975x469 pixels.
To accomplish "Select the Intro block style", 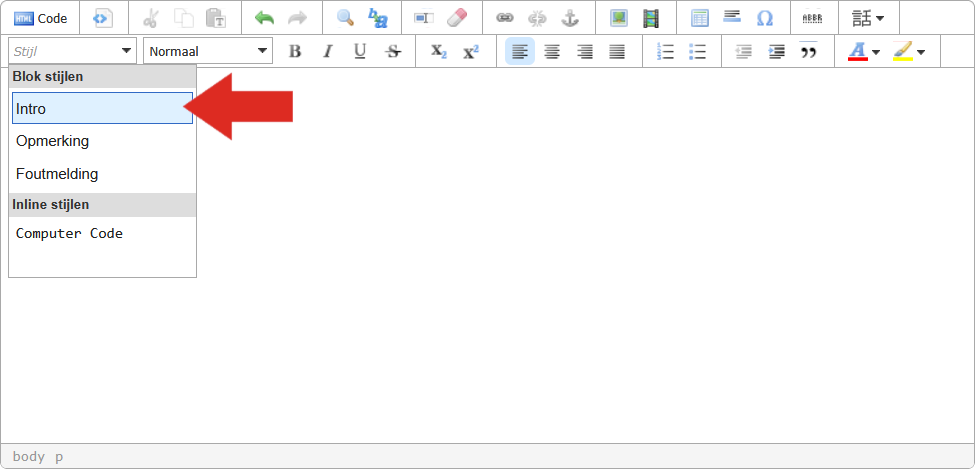I will [102, 109].
